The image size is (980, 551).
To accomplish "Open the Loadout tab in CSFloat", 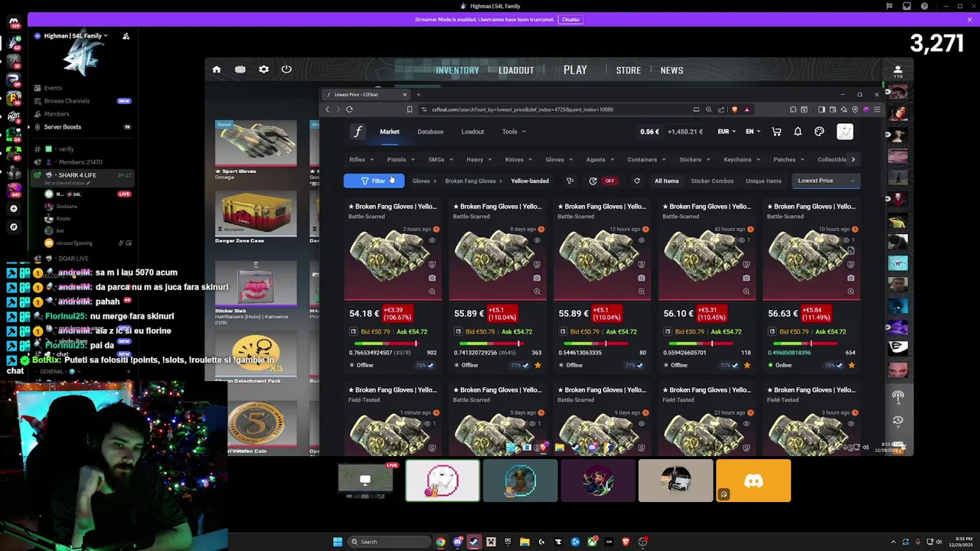I will click(x=472, y=132).
